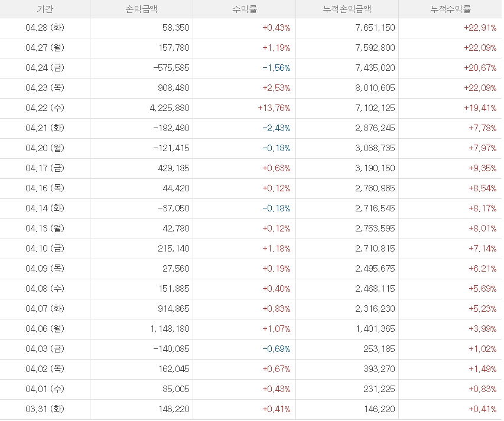This screenshot has height=421, width=504.
Task: Select the date cell 04.23 (목)
Action: (45, 87)
